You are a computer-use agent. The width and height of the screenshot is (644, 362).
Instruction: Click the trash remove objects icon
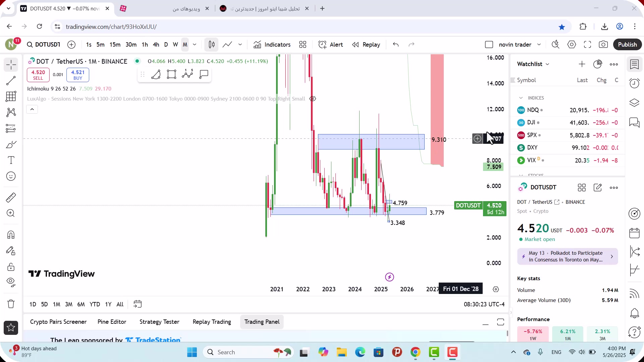coord(11,304)
